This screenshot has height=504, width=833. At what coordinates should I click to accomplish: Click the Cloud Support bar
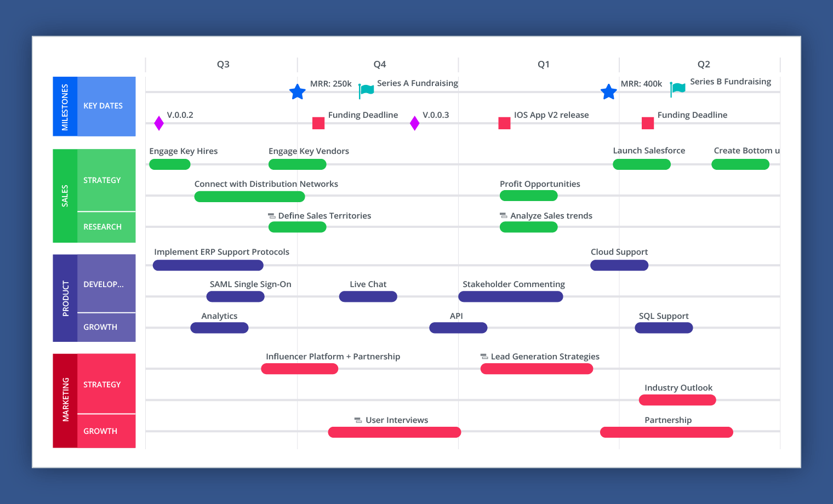619,265
